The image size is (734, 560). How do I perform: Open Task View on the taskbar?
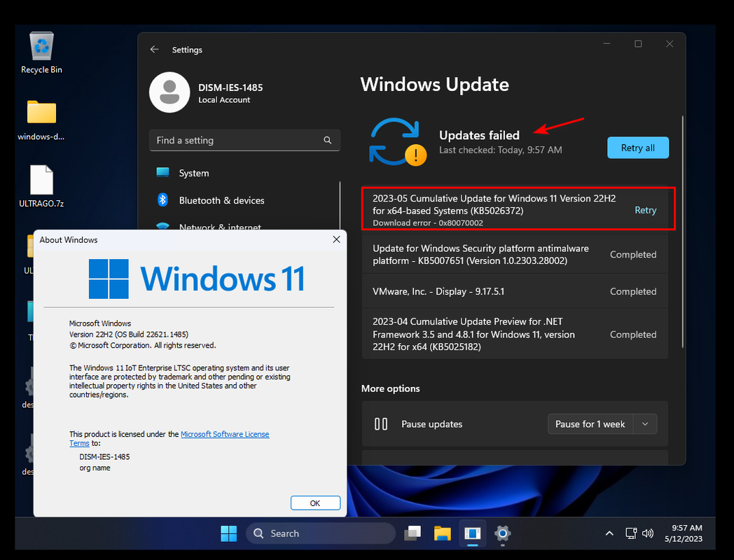pyautogui.click(x=413, y=533)
